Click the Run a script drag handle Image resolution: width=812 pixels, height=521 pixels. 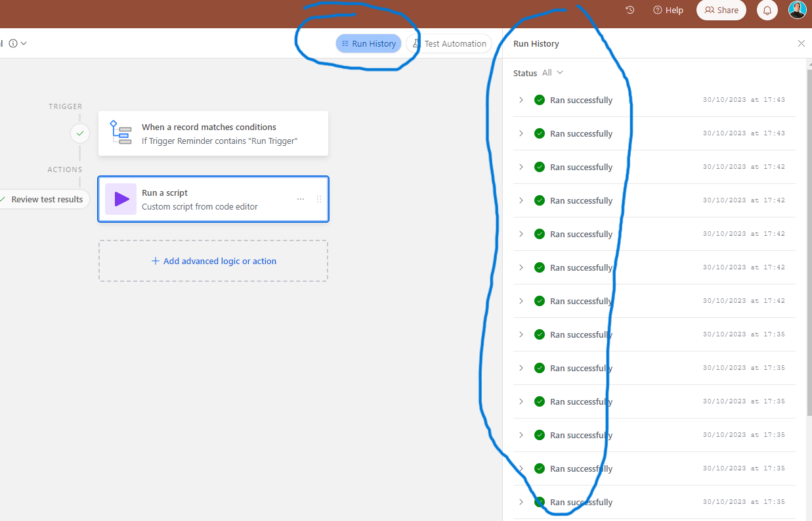[x=319, y=199]
